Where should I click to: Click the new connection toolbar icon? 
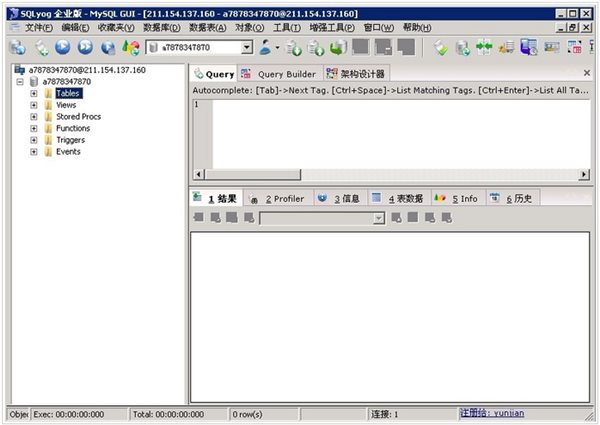tap(17, 47)
